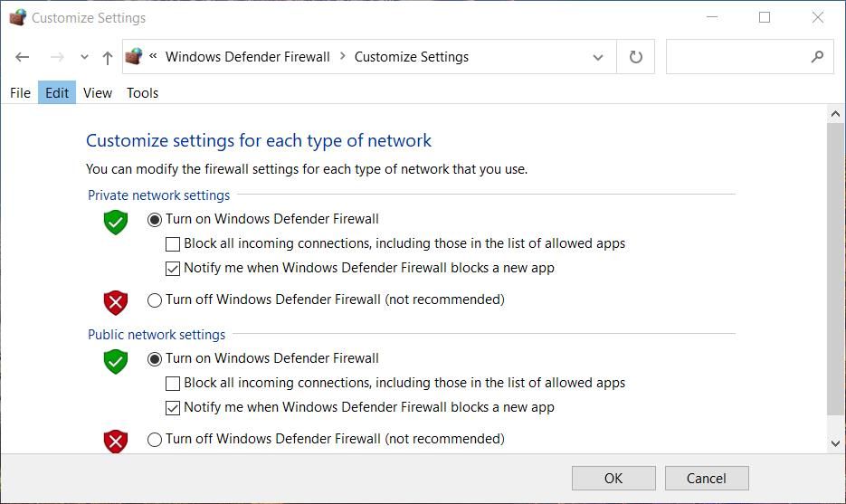Click the Back navigation arrow
Image resolution: width=846 pixels, height=504 pixels.
point(22,57)
